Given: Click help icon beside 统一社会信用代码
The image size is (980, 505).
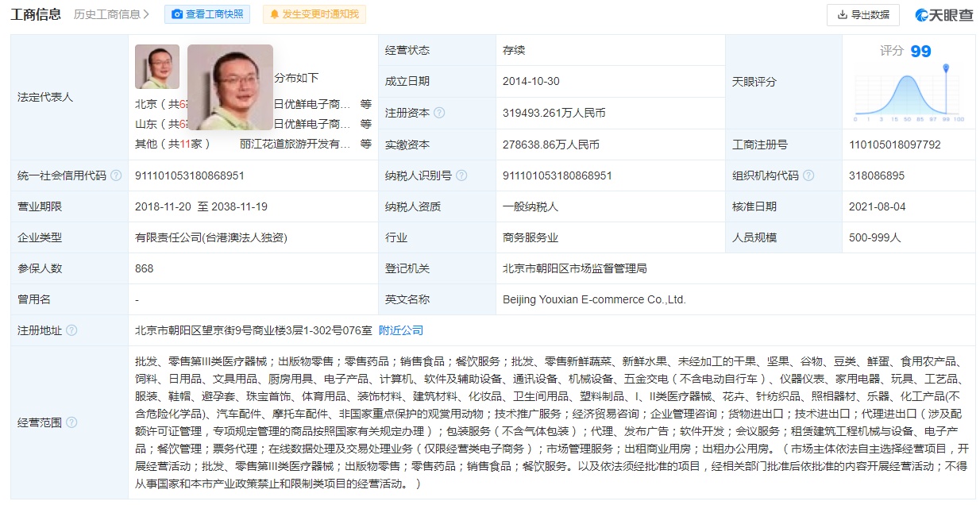Looking at the screenshot, I should click(x=116, y=175).
